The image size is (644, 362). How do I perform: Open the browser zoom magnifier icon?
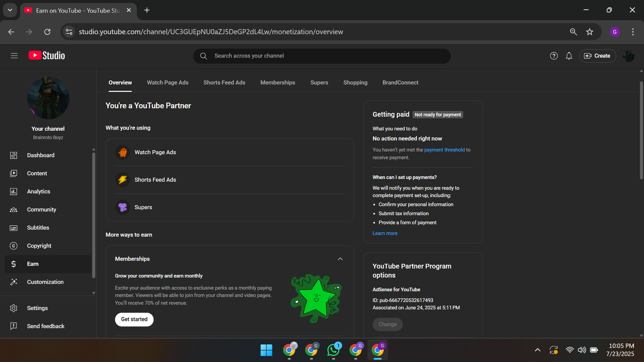tap(573, 32)
